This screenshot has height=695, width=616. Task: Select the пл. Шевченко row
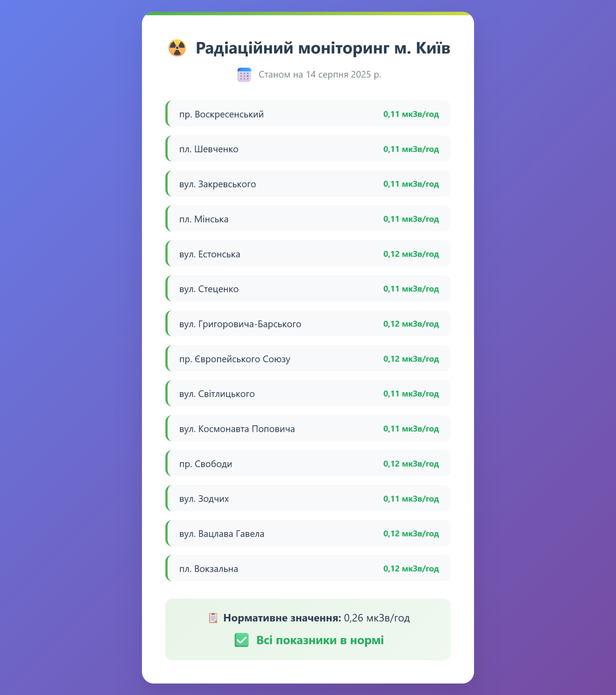tap(308, 149)
